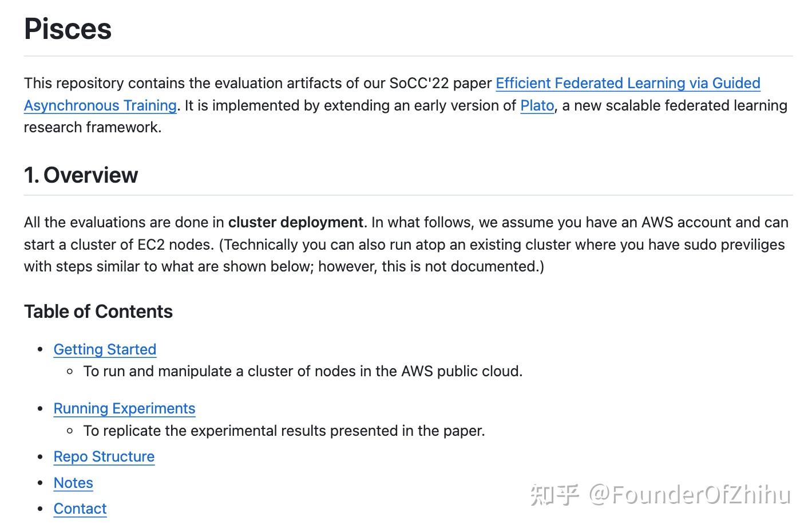Screen dimensions: 812x528
Task: Click the Table of Contents heading
Action: (x=98, y=312)
